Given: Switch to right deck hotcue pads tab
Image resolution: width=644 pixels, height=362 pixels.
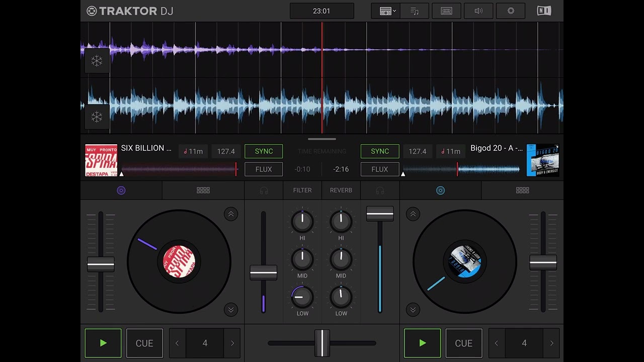Looking at the screenshot, I should [522, 190].
